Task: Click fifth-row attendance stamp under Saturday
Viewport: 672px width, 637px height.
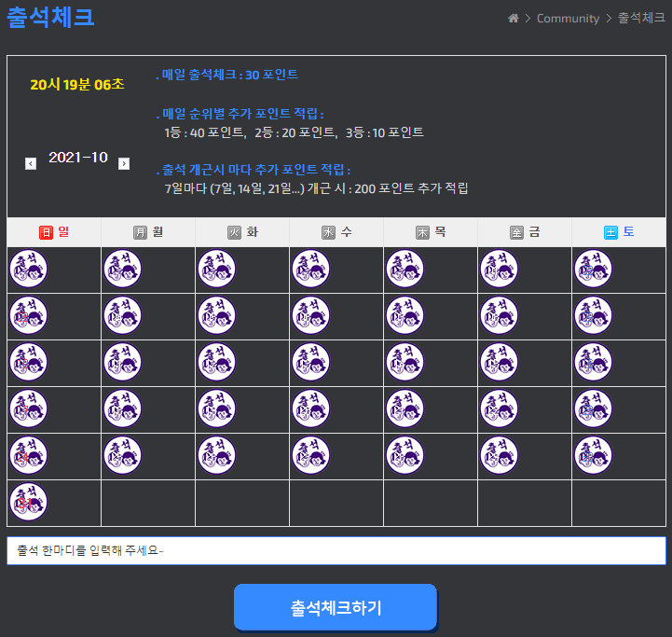Action: click(x=593, y=455)
